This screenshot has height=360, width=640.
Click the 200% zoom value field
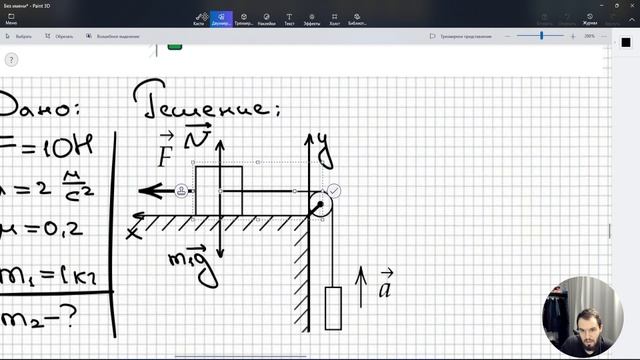point(589,36)
